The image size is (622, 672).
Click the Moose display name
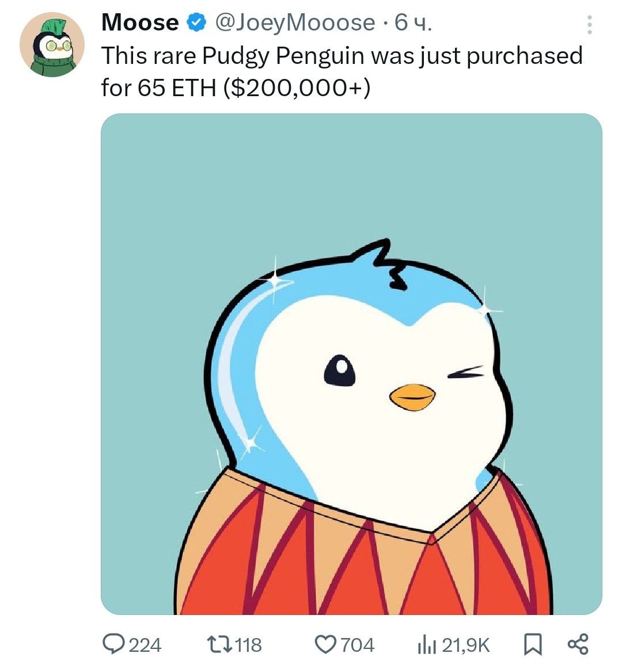[x=140, y=22]
